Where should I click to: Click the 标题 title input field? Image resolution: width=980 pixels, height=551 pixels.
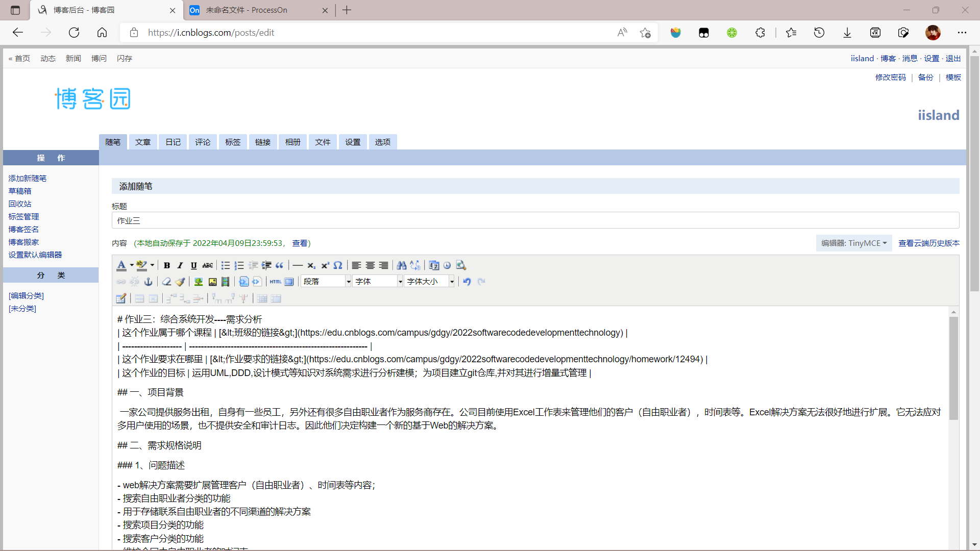tap(535, 220)
